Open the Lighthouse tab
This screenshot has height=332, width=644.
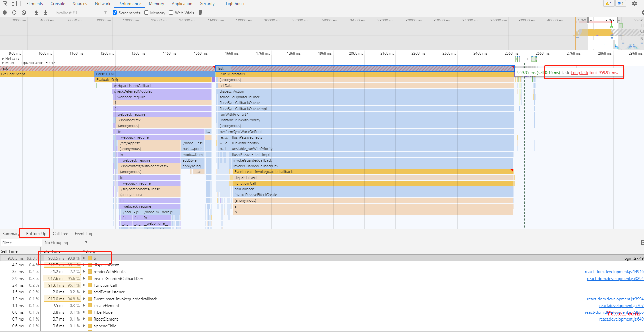236,4
